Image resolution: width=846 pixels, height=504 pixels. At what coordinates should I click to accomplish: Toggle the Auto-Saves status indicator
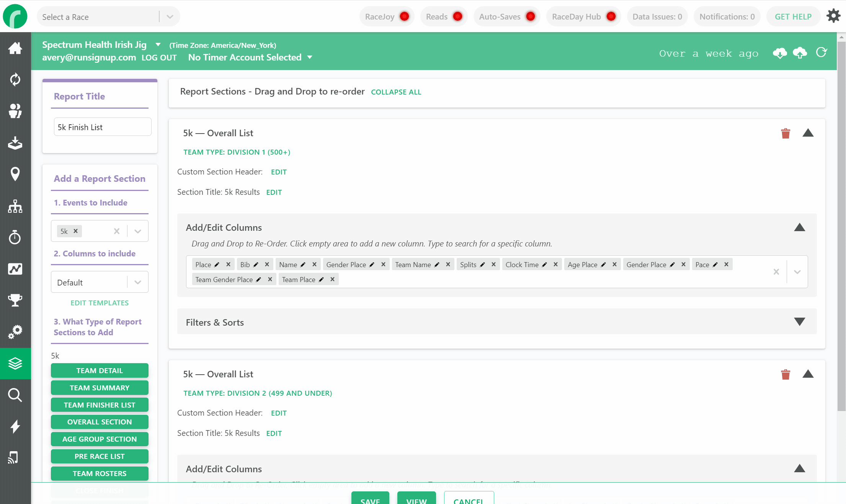tap(530, 16)
